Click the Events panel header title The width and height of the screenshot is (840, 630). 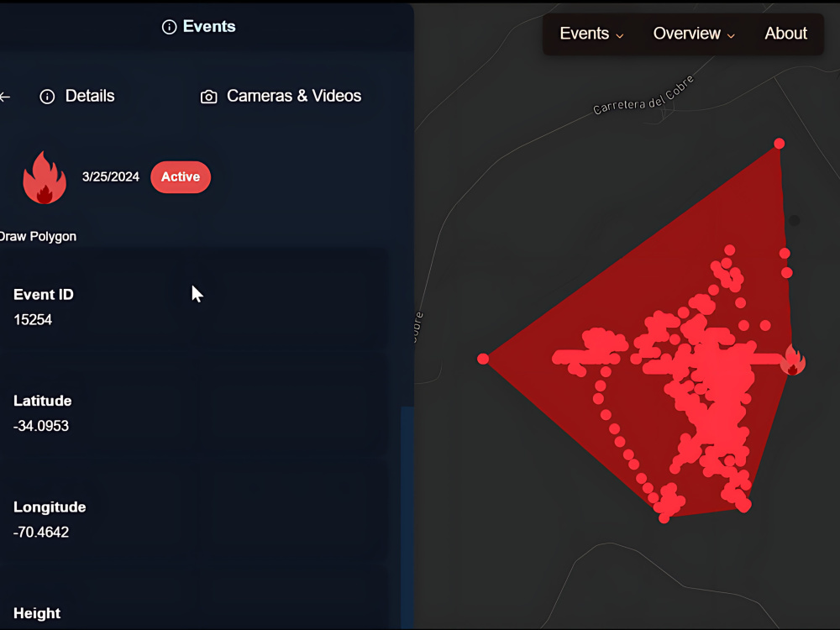[209, 26]
